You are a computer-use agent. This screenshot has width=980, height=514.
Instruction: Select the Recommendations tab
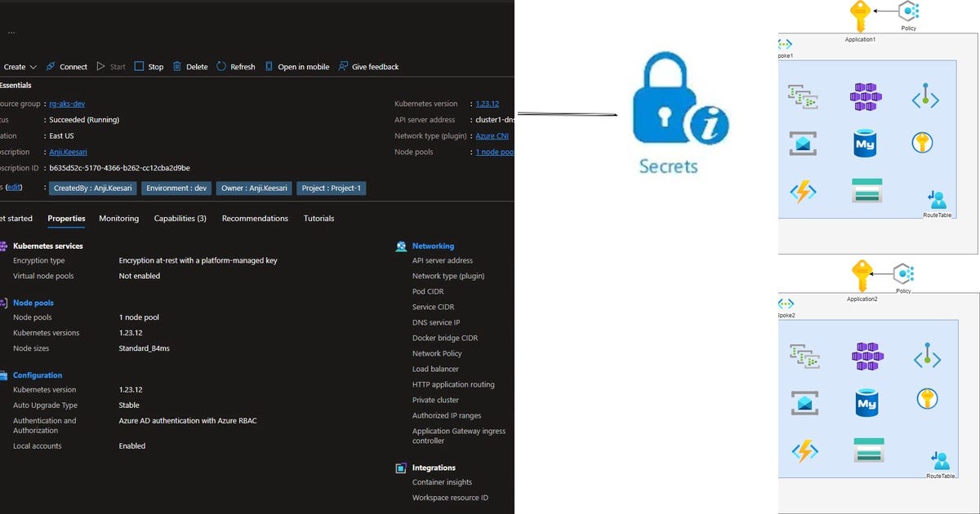pos(255,218)
